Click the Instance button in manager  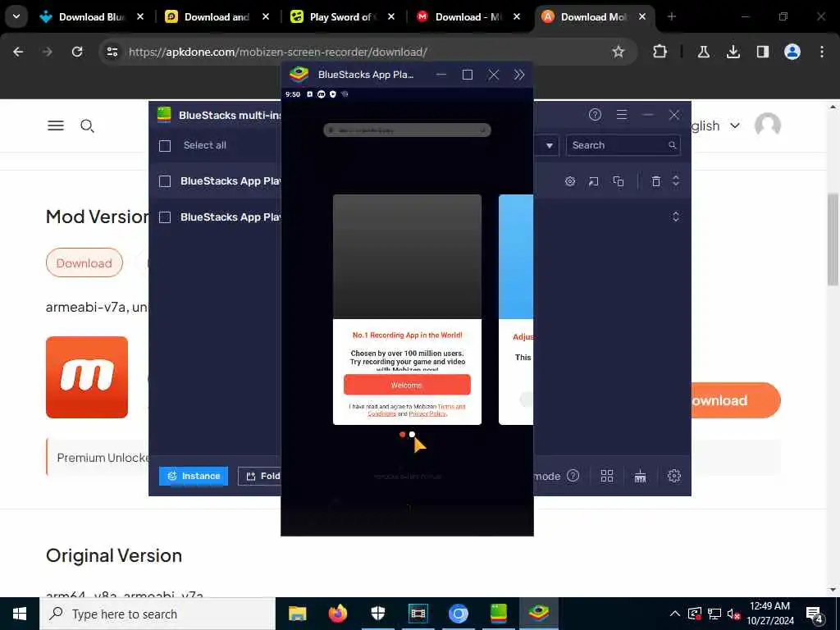click(194, 476)
